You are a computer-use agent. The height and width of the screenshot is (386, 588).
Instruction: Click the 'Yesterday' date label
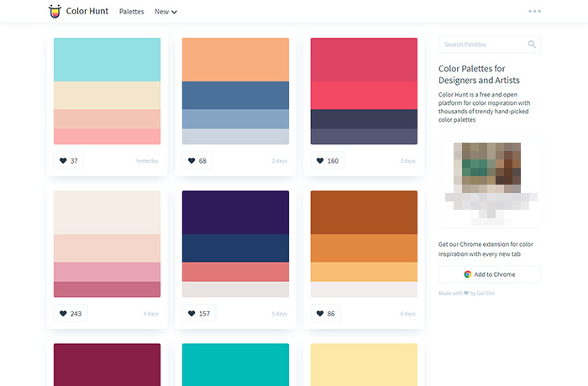click(147, 161)
